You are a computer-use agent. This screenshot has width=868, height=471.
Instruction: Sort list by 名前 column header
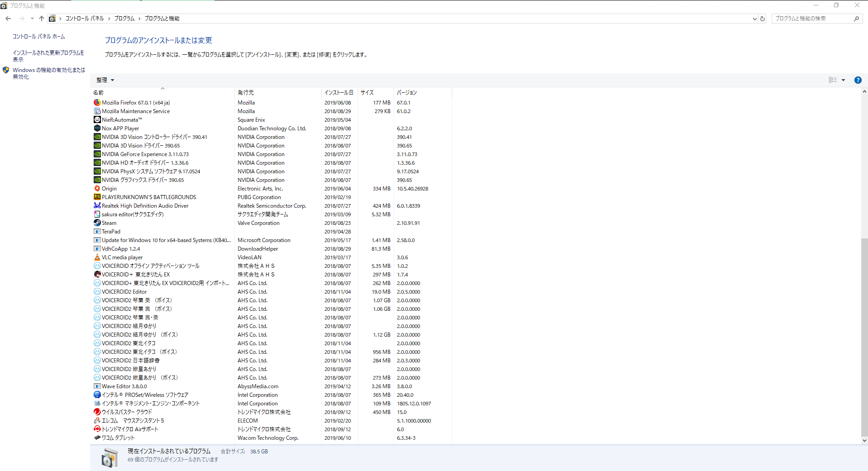[x=162, y=92]
